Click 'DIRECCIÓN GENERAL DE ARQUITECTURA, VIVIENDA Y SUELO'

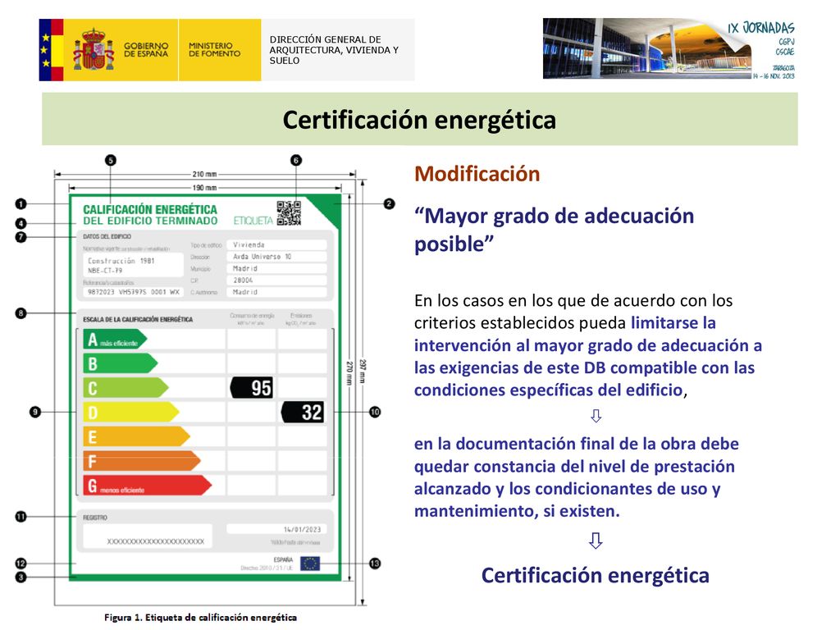tap(334, 50)
